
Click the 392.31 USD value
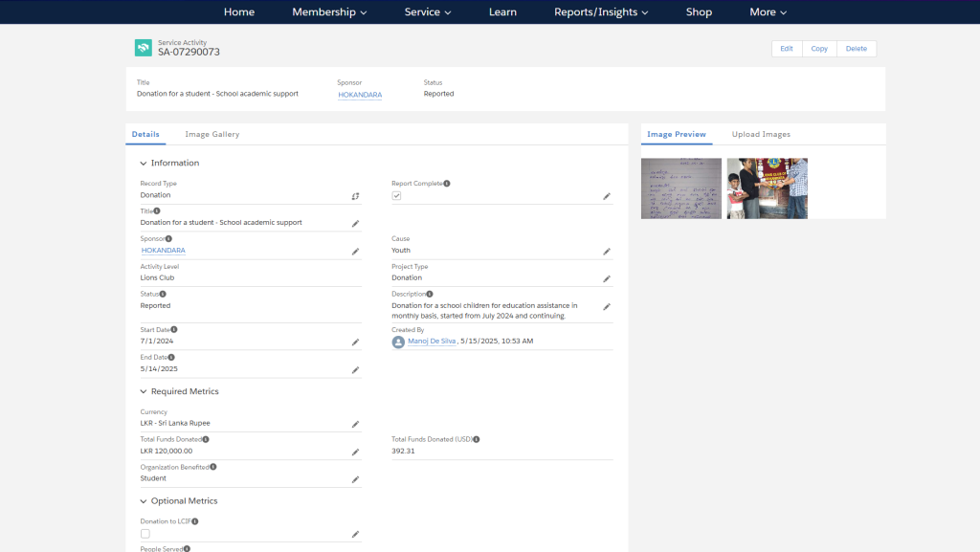point(403,451)
